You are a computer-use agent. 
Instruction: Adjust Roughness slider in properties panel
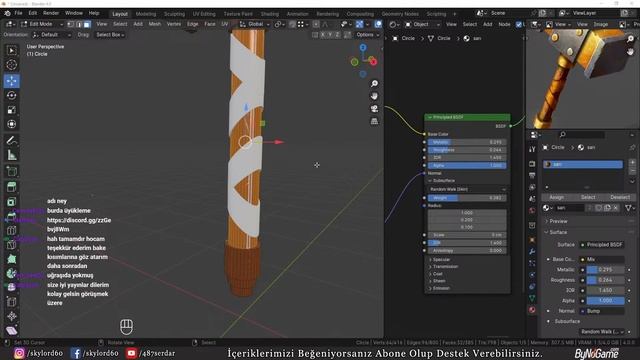coord(605,280)
